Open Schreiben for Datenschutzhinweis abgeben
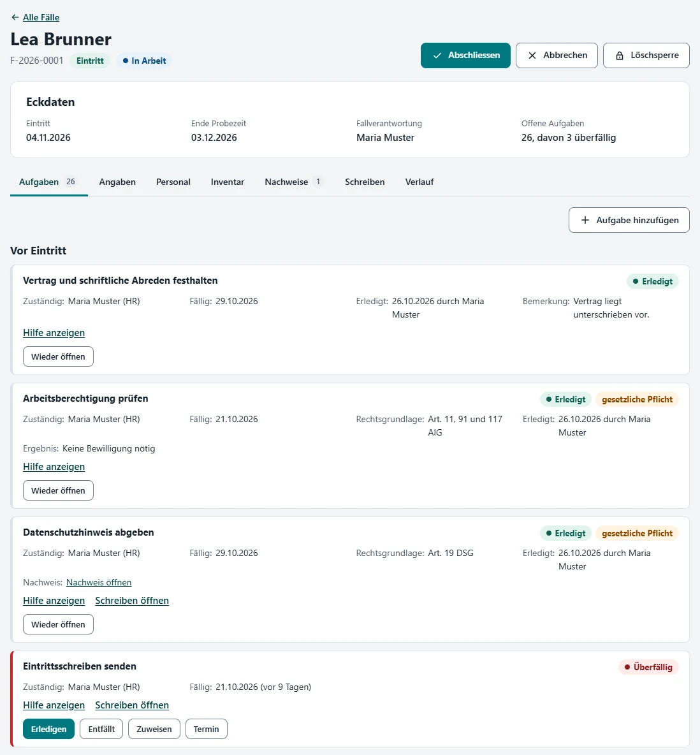The width and height of the screenshot is (700, 755). [x=132, y=601]
